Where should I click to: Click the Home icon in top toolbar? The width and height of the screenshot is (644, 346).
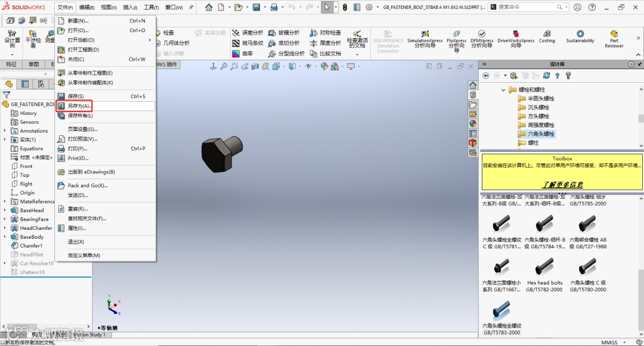pos(209,7)
